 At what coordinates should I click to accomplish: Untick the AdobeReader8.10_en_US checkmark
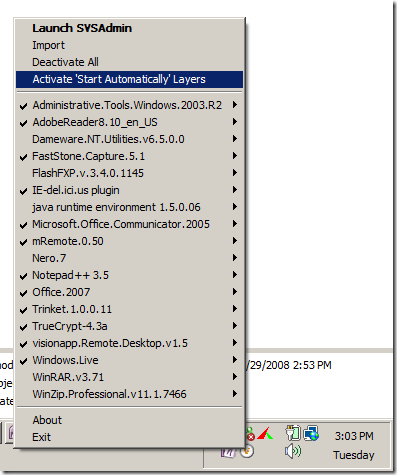pyautogui.click(x=23, y=123)
